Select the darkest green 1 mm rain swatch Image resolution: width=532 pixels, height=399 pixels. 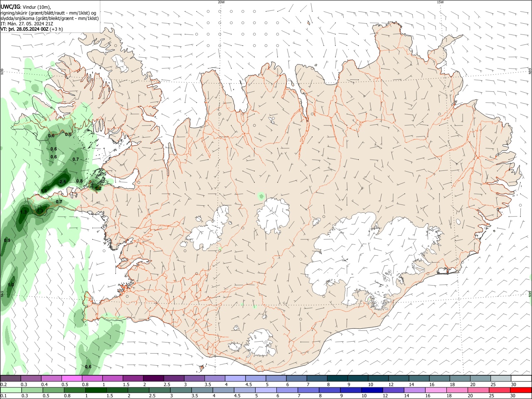point(96,390)
